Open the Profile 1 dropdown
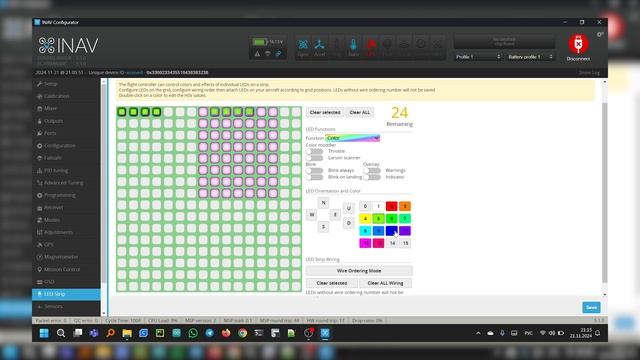The width and height of the screenshot is (640, 360). pos(478,57)
